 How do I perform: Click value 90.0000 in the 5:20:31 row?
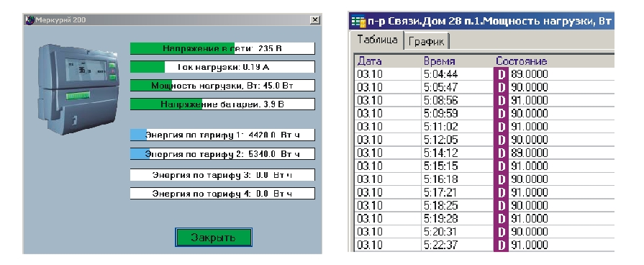click(x=530, y=232)
